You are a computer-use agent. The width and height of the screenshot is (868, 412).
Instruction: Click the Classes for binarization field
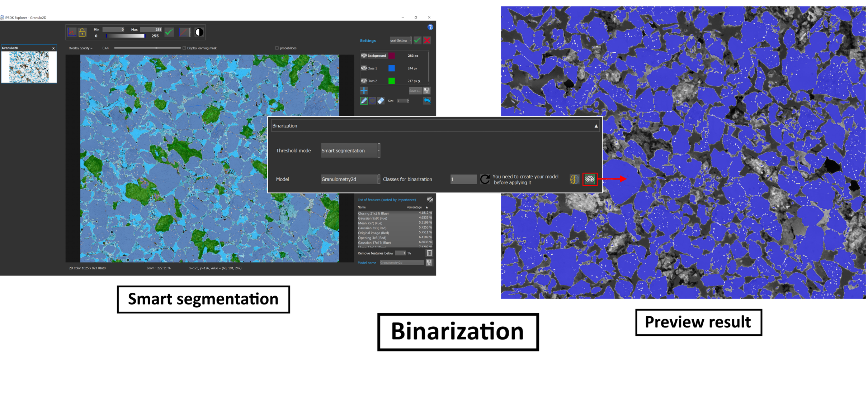(x=463, y=179)
